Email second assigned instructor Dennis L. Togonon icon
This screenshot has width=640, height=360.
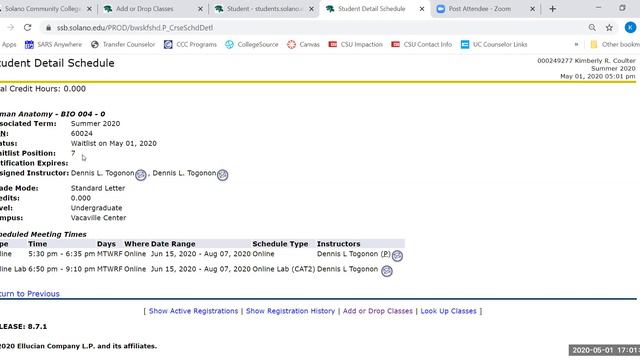[x=222, y=175]
